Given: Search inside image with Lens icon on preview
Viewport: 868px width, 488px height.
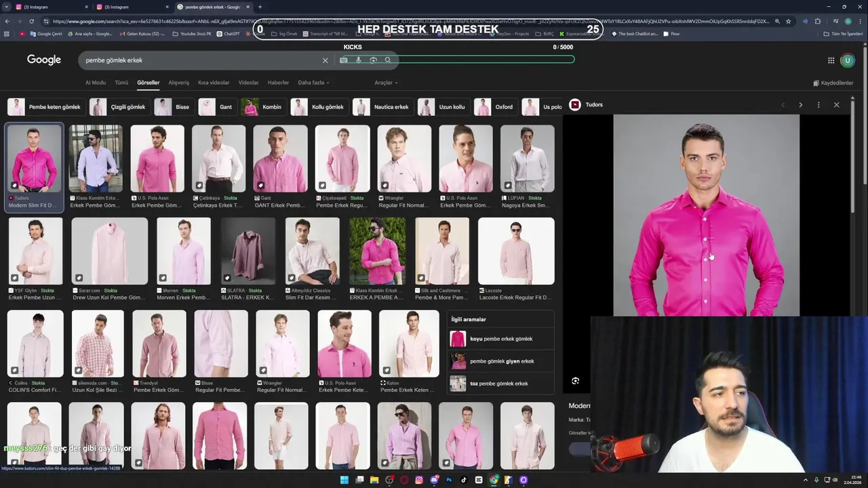Looking at the screenshot, I should click(x=575, y=381).
